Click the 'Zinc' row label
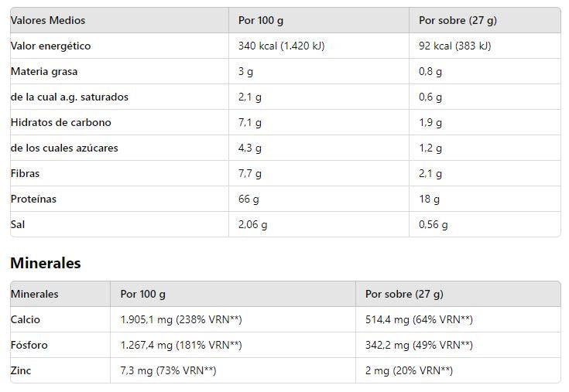 click(21, 370)
